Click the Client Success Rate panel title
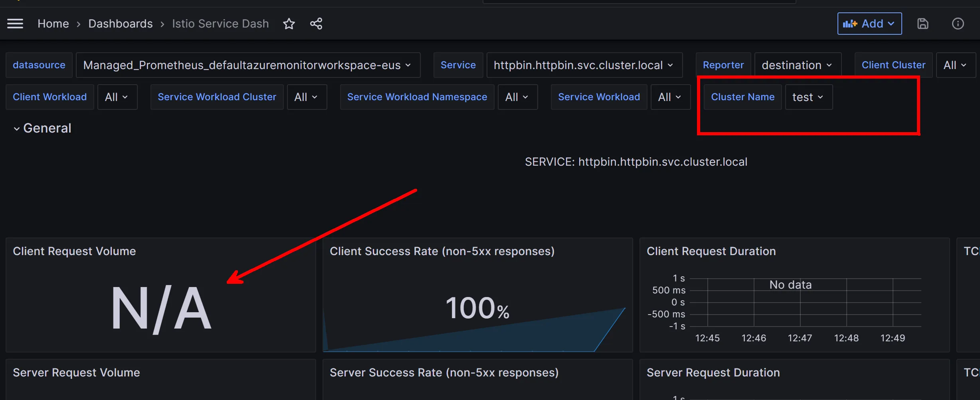This screenshot has width=980, height=400. point(442,251)
